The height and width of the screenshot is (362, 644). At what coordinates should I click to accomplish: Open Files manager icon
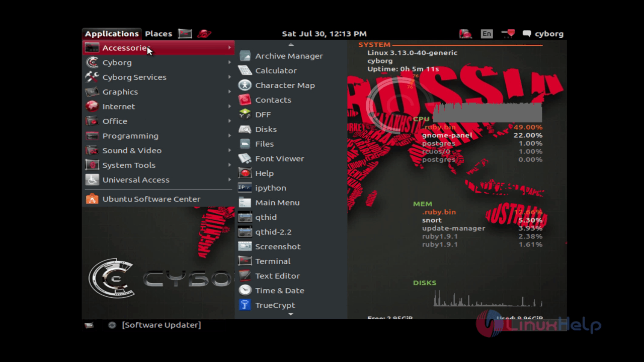[245, 144]
